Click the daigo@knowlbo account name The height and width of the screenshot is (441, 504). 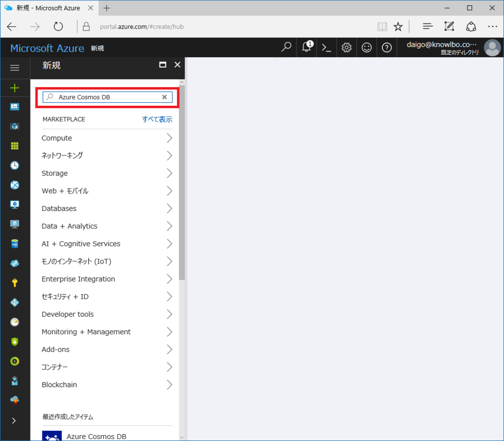point(441,45)
